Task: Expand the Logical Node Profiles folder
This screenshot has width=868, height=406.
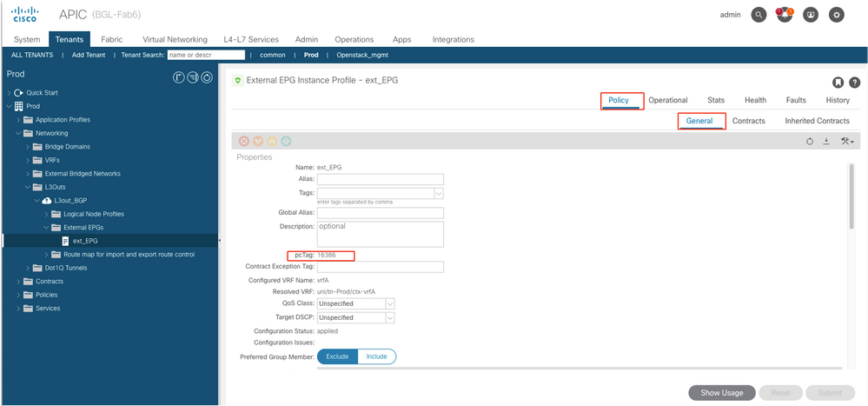Action: pos(47,214)
